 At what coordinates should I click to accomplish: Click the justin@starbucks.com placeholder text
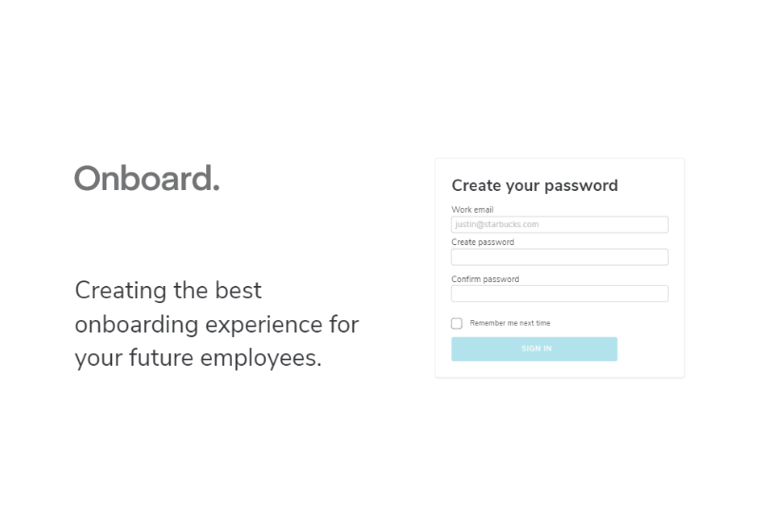[x=497, y=225]
